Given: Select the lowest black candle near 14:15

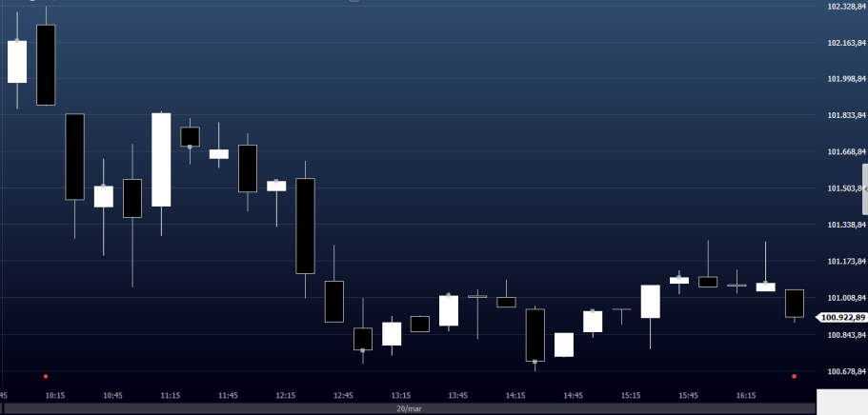Looking at the screenshot, I should (535, 334).
